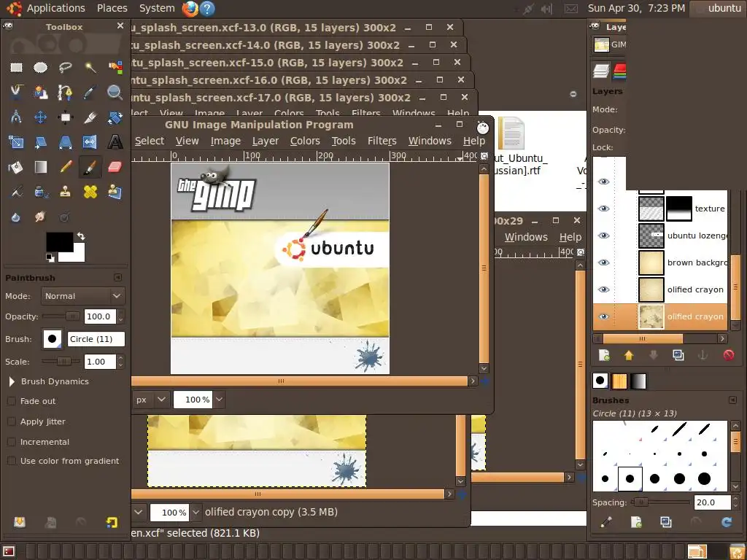Delete the selected layer

[729, 355]
